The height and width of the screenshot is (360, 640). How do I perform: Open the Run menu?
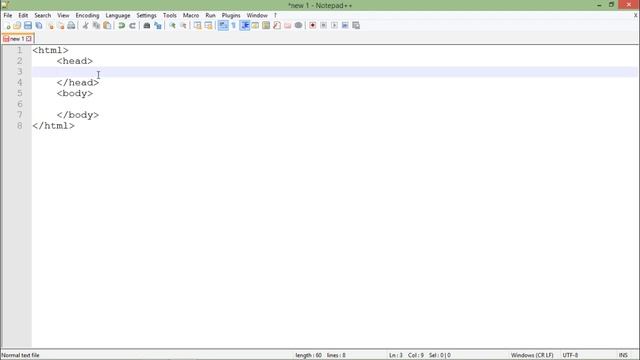(210, 16)
